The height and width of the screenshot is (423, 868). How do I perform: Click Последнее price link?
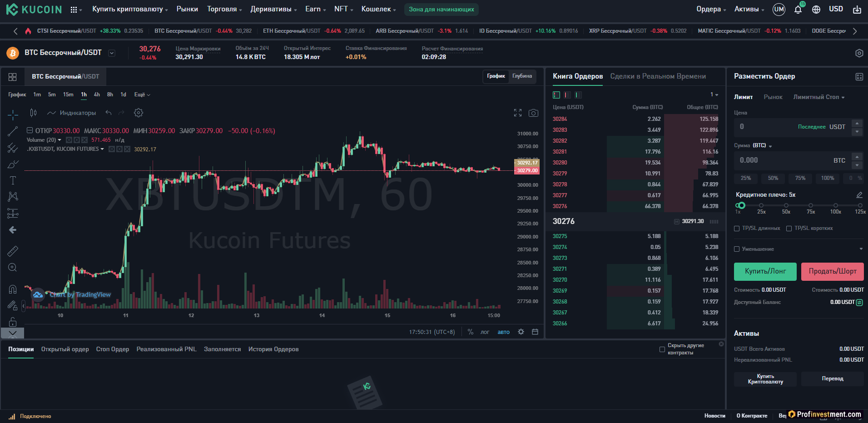point(811,127)
